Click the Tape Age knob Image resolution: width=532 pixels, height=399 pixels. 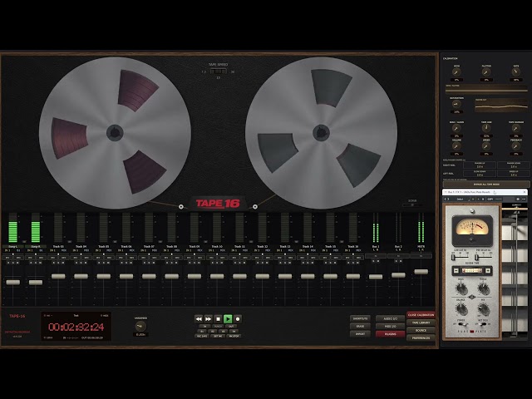pyautogui.click(x=486, y=129)
